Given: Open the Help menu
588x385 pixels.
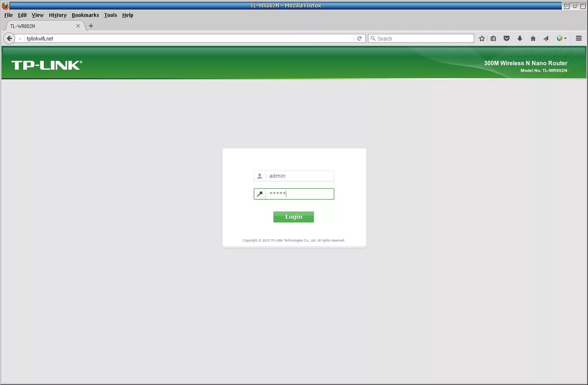Looking at the screenshot, I should 128,15.
